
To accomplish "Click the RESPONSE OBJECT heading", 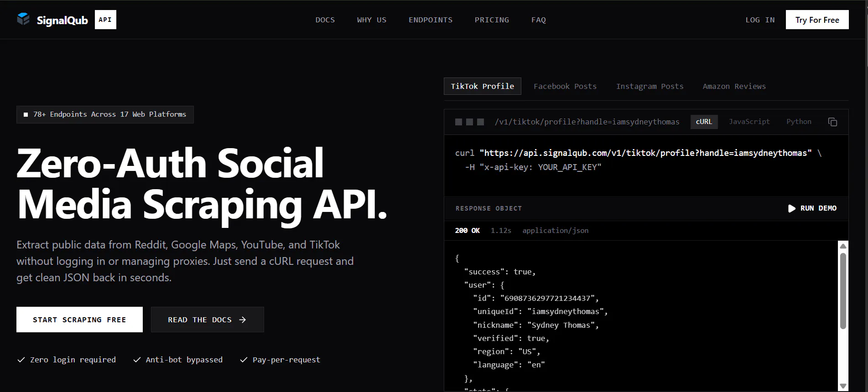I will 489,208.
